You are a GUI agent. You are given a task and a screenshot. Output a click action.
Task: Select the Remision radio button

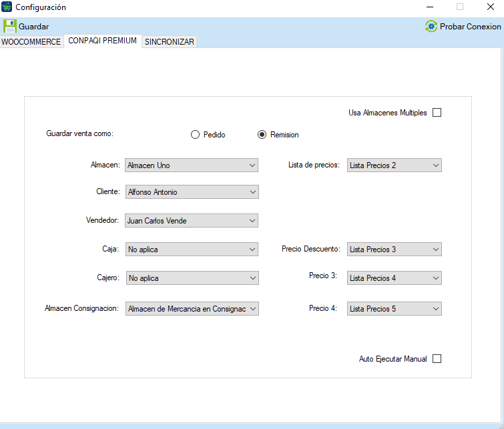[262, 134]
